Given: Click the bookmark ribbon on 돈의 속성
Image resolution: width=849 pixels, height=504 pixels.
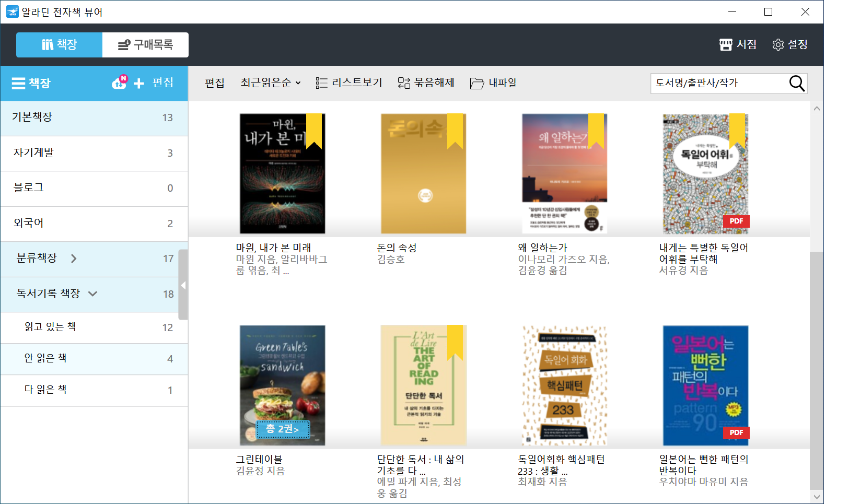Looking at the screenshot, I should coord(455,131).
